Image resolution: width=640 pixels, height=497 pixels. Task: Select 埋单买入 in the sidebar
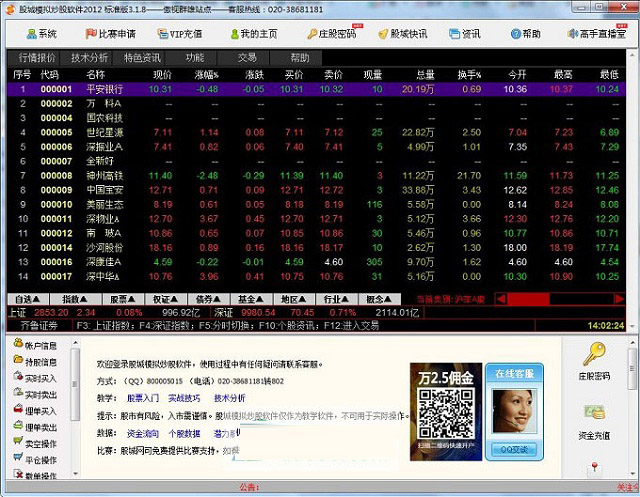click(35, 410)
